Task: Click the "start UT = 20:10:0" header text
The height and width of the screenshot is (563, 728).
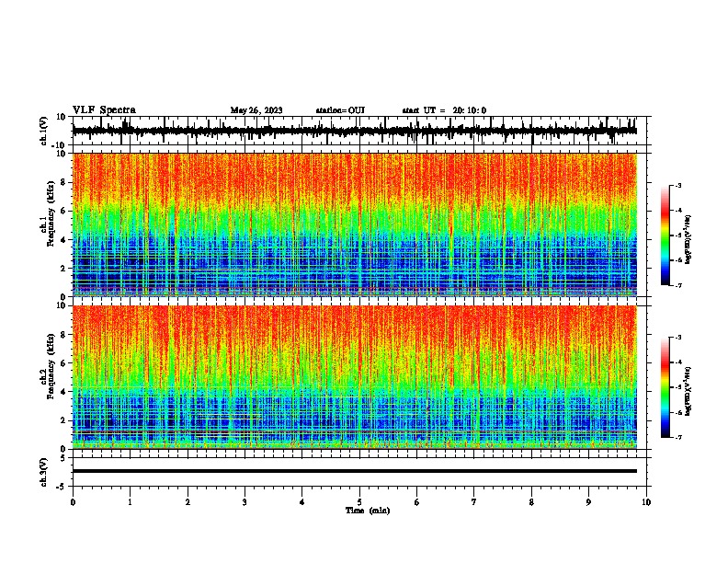Action: [x=444, y=110]
